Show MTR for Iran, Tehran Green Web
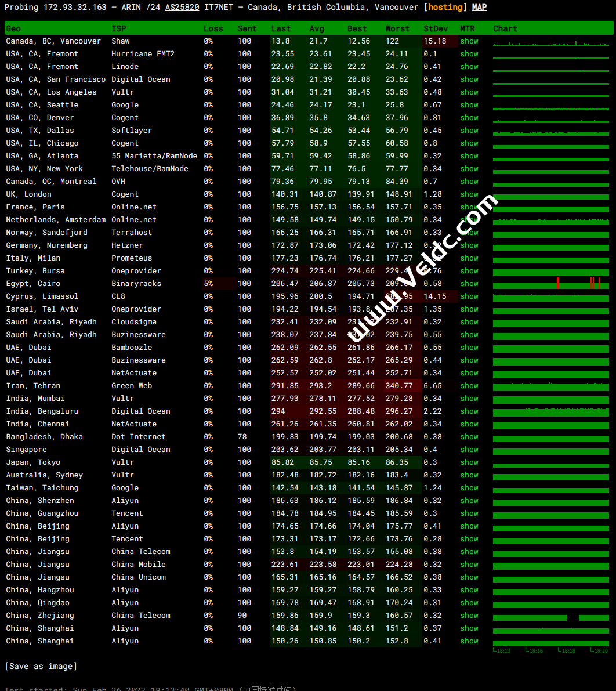 pos(469,386)
